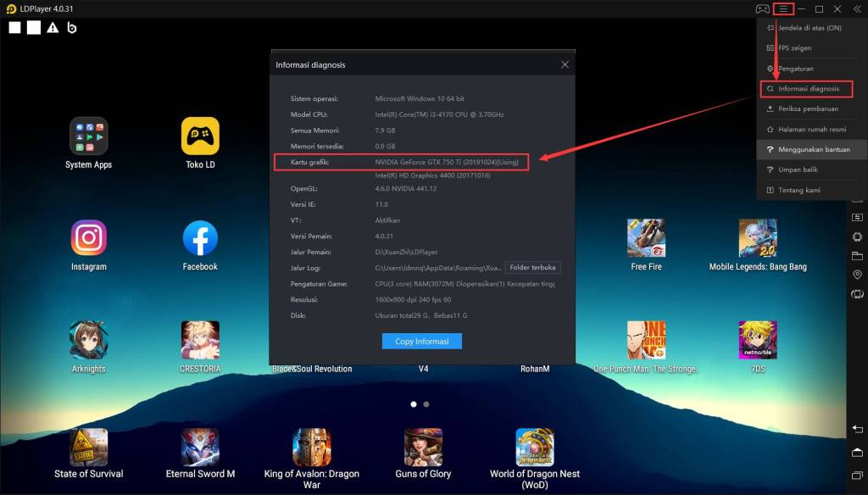
Task: Open the hamburger menu in title bar
Action: tap(783, 8)
